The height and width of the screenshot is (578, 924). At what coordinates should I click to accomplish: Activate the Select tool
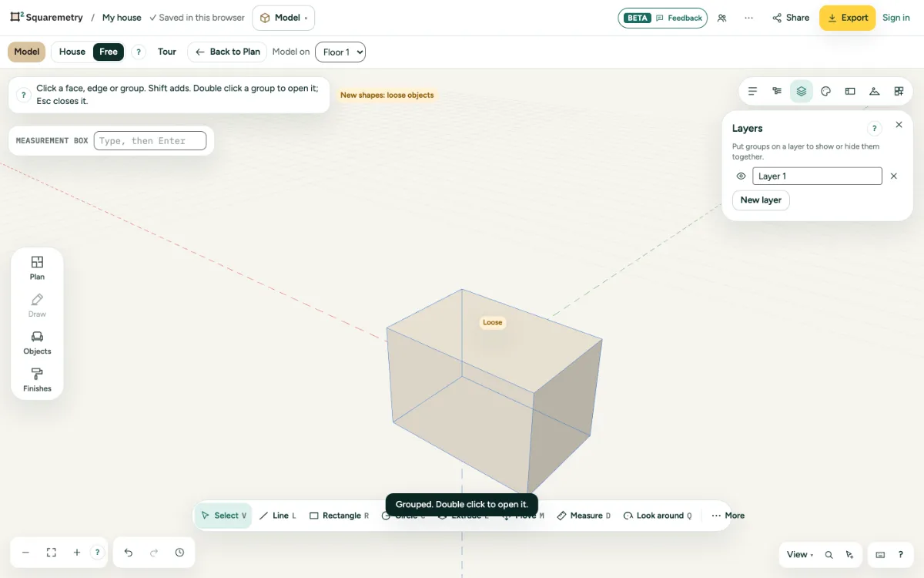[223, 516]
